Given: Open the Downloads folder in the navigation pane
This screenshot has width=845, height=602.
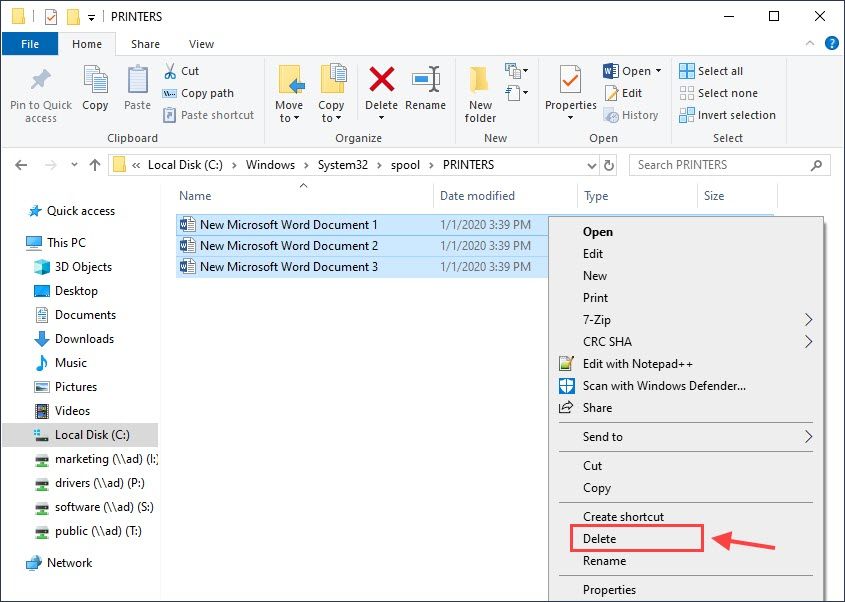Looking at the screenshot, I should [x=84, y=339].
